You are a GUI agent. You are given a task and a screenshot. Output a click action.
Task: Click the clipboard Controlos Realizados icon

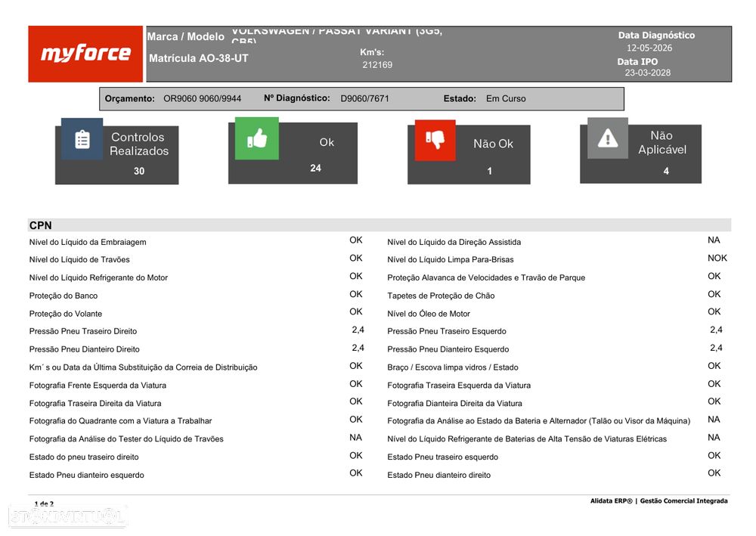click(82, 139)
